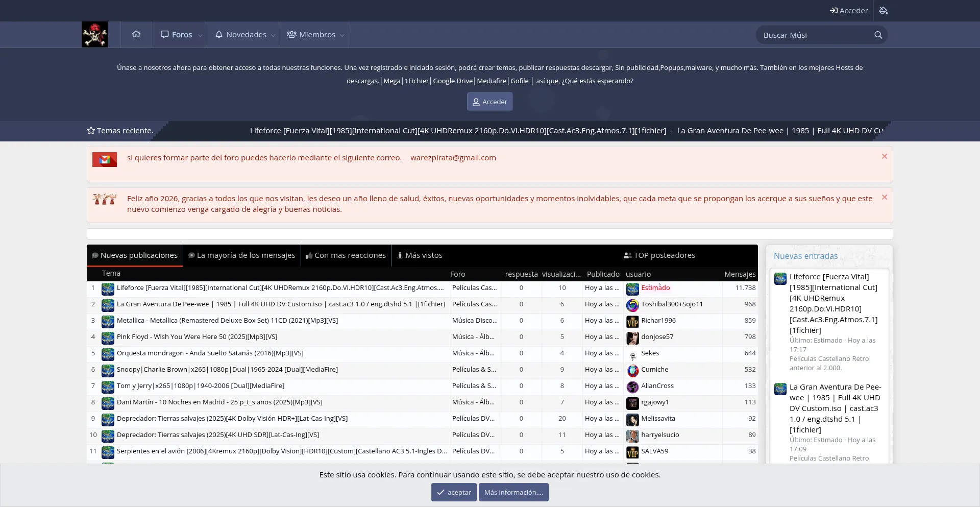The height and width of the screenshot is (507, 980).
Task: Dismiss the Gmail contact notice
Action: coord(885,157)
